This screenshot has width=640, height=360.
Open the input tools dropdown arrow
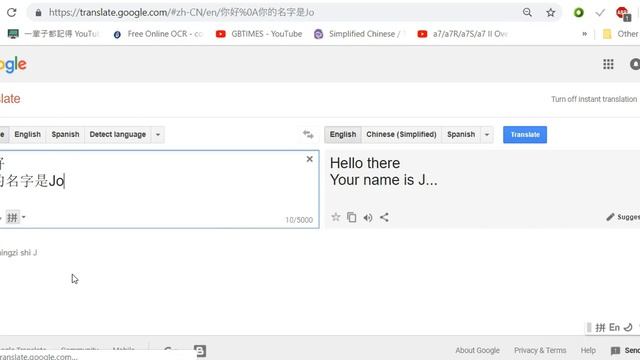click(x=24, y=217)
